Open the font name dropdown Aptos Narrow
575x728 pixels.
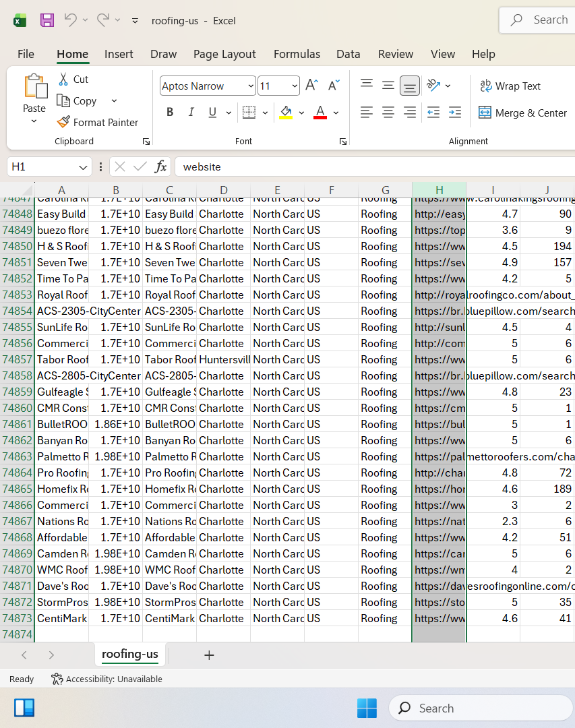click(250, 86)
